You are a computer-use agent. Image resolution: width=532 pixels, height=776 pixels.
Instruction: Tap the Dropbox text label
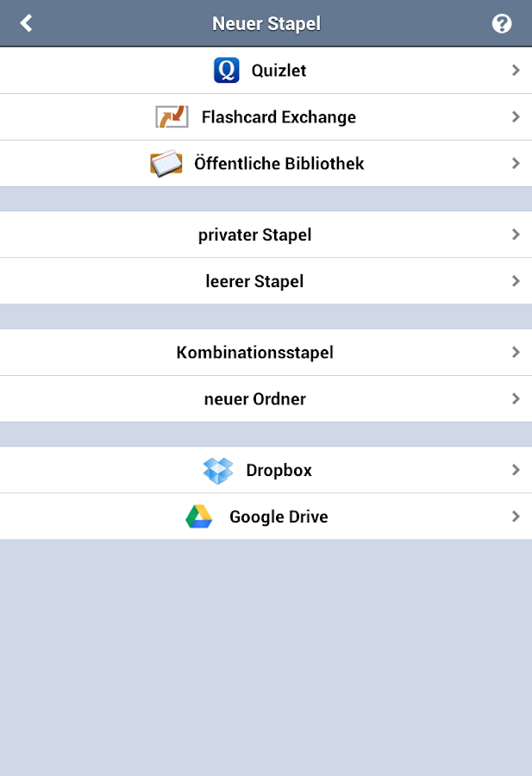click(279, 470)
